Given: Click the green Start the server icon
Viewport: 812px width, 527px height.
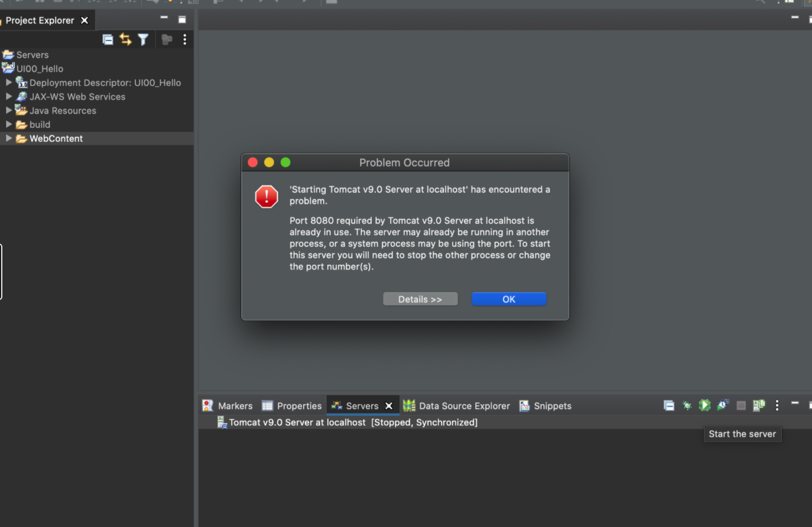Looking at the screenshot, I should [x=704, y=405].
